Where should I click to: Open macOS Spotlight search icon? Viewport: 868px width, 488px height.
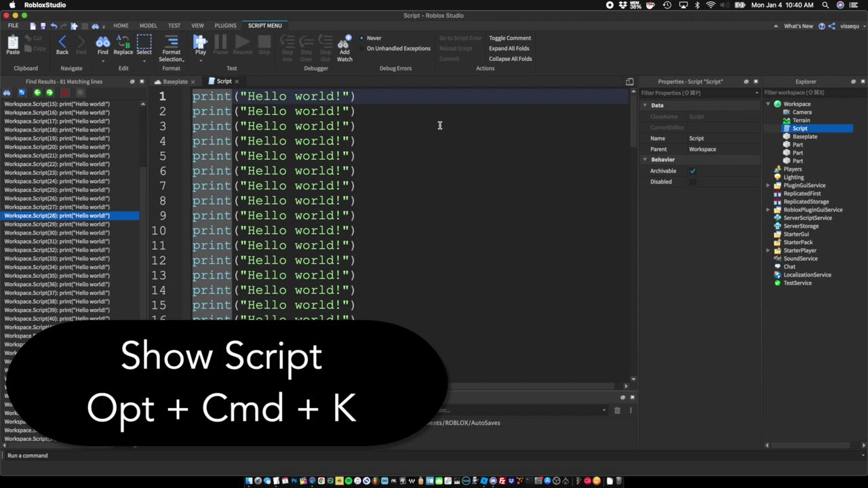[825, 5]
